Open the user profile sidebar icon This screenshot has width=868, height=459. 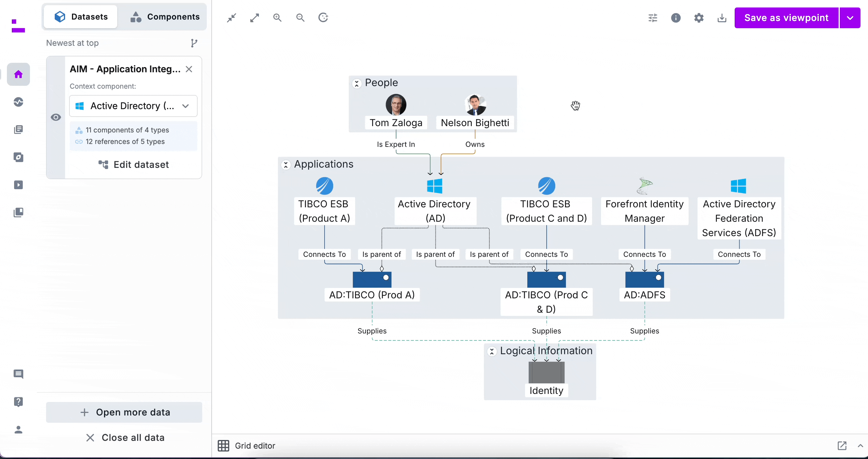[x=18, y=429]
